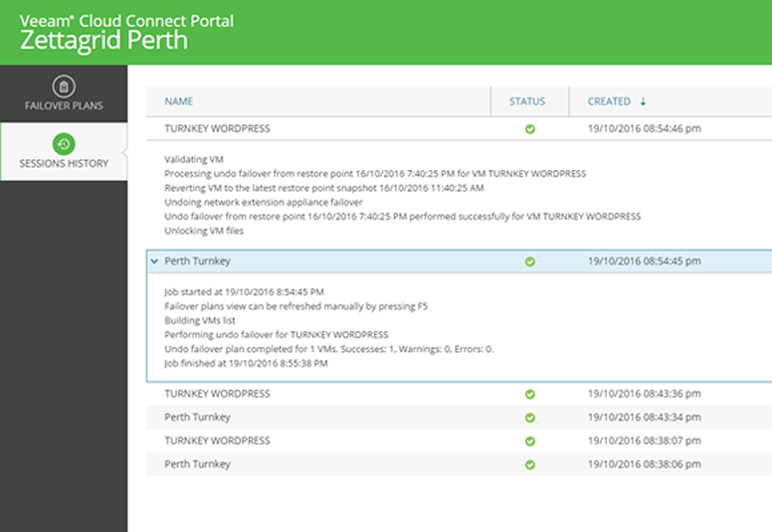Switch to the Sessions History tab label
The image size is (772, 532).
pyautogui.click(x=64, y=163)
